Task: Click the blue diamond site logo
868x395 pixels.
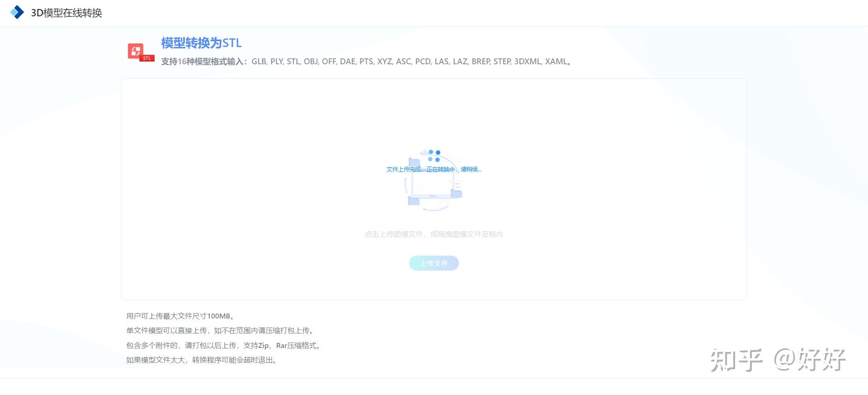Action: [17, 13]
